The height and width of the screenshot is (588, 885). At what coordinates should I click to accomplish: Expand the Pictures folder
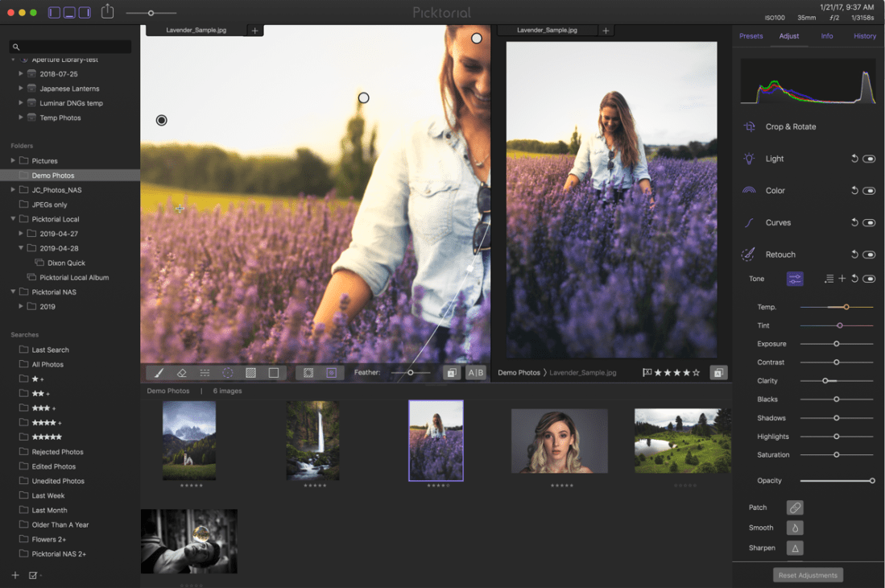13,161
